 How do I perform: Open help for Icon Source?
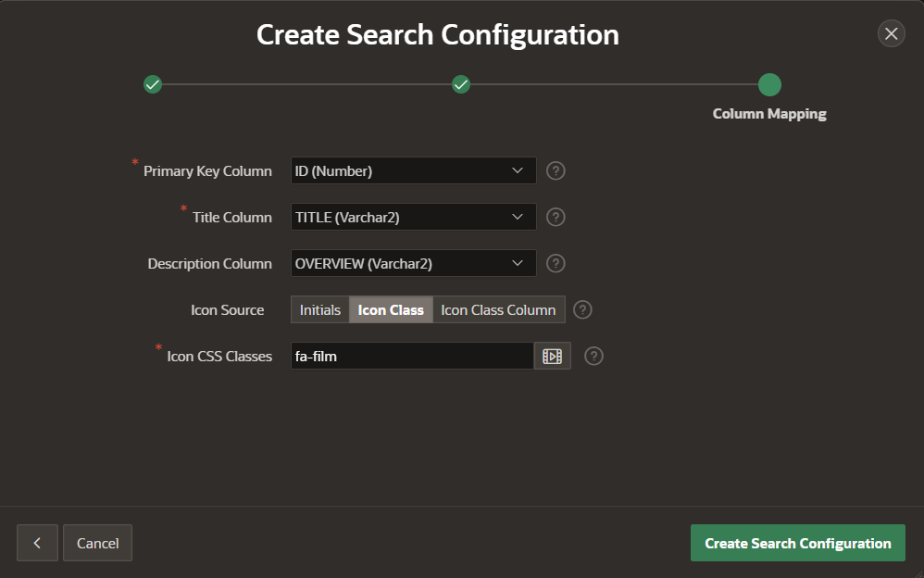(x=582, y=309)
